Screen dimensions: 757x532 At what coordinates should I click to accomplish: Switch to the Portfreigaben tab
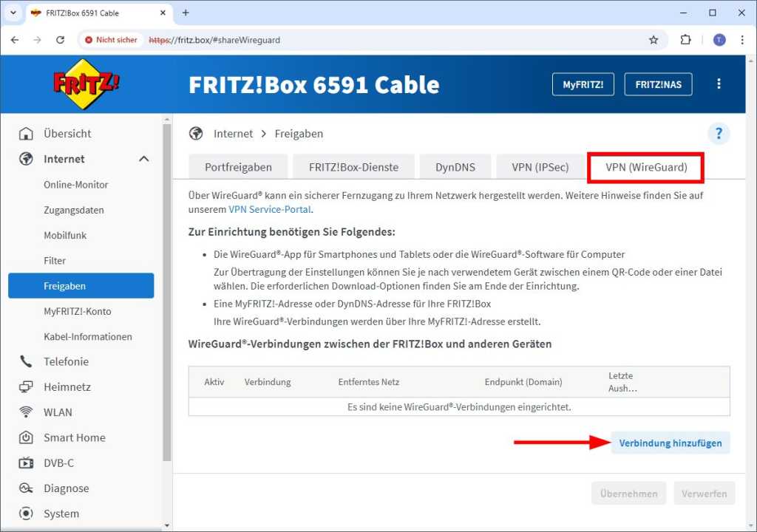(x=237, y=166)
